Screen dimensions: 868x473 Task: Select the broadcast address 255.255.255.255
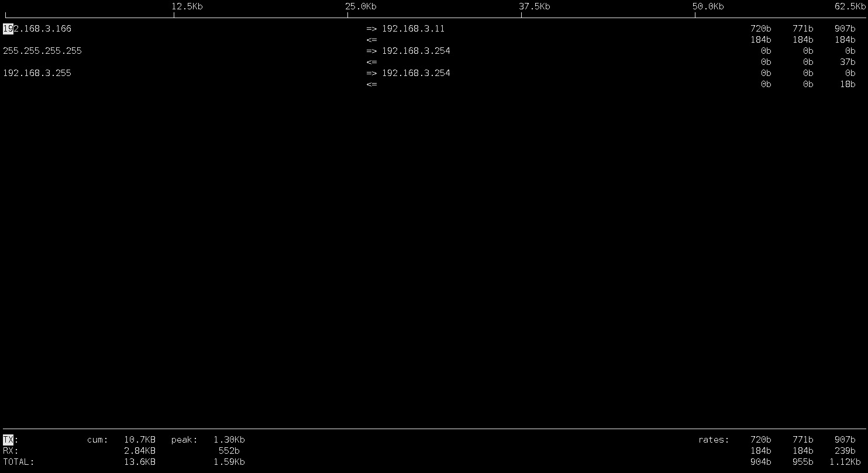(x=43, y=51)
